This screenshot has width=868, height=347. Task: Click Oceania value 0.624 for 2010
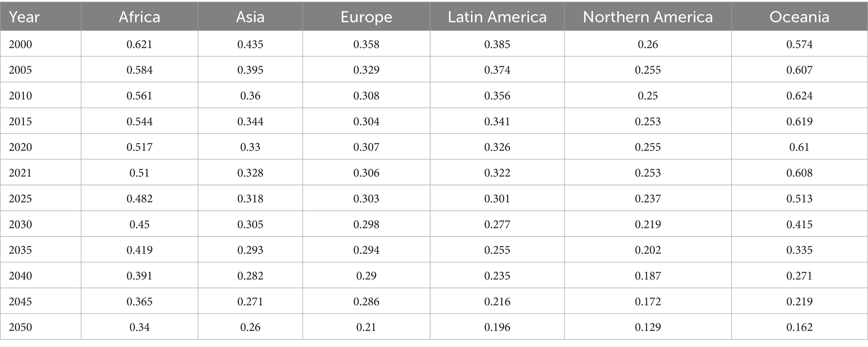coord(799,96)
